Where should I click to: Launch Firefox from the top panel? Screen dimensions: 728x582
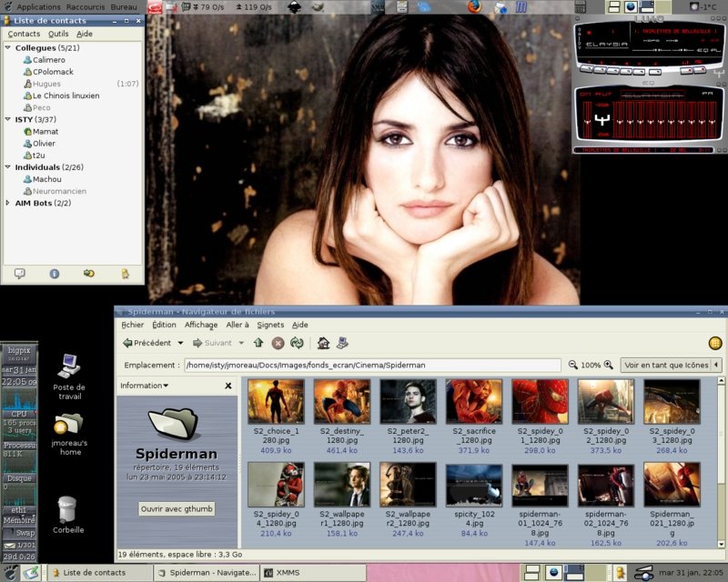(x=474, y=7)
